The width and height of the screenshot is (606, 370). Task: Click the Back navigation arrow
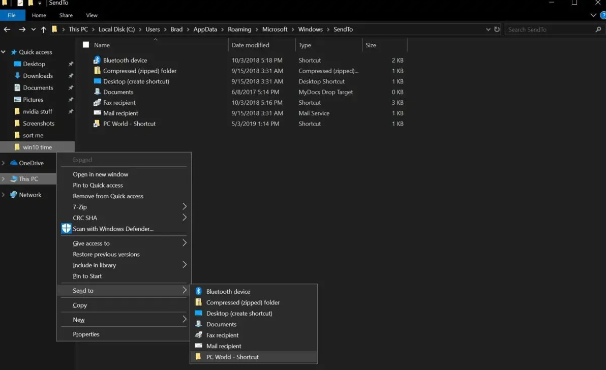point(7,29)
